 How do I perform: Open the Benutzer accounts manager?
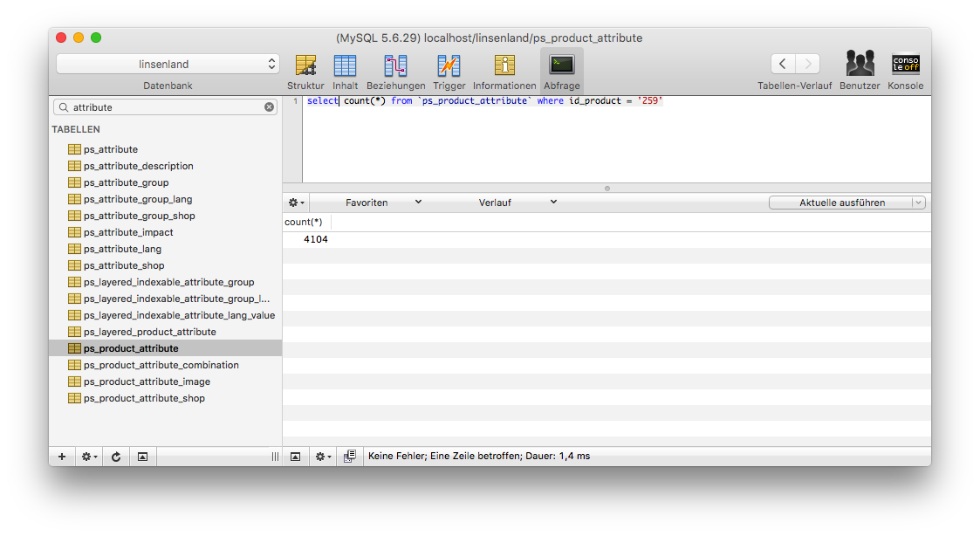pos(860,72)
